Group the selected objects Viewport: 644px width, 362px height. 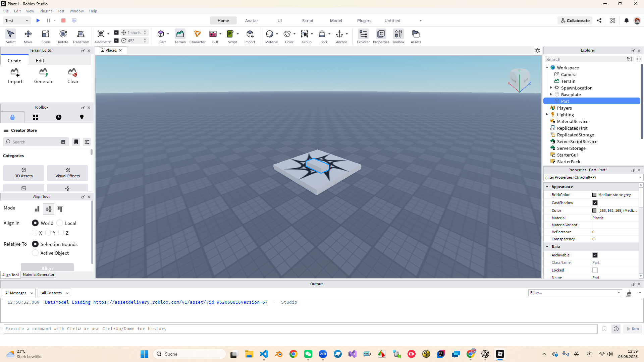[x=305, y=37]
